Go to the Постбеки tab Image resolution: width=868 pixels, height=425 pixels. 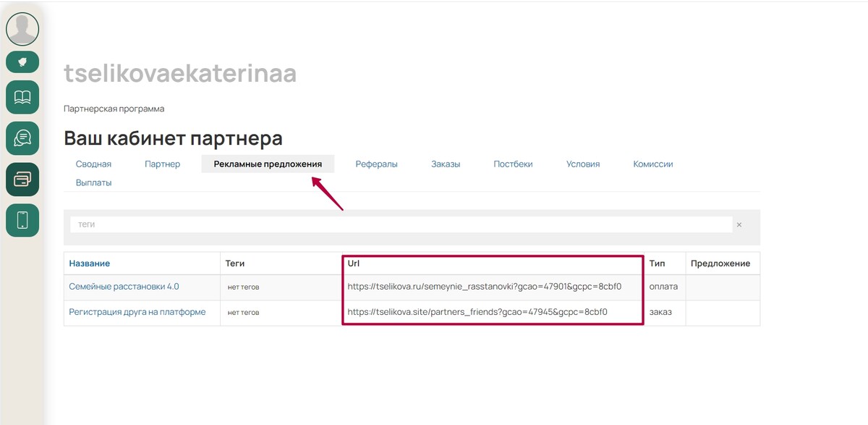pyautogui.click(x=513, y=164)
